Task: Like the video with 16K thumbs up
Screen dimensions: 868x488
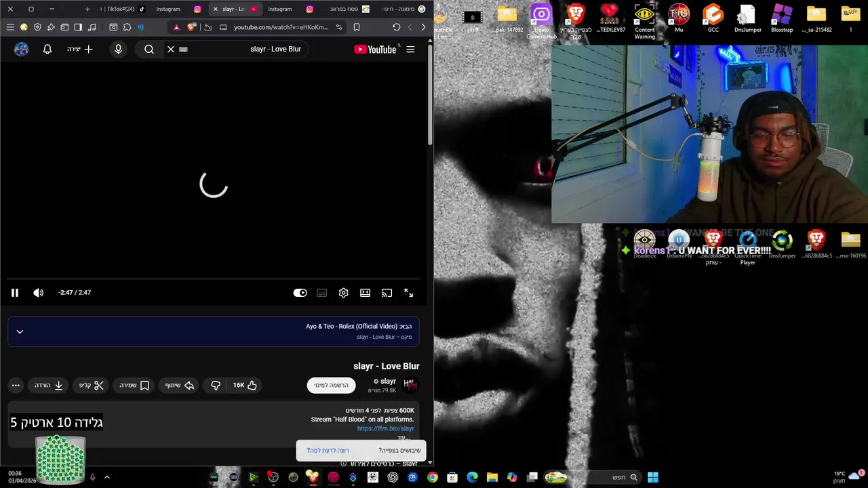Action: pos(245,385)
